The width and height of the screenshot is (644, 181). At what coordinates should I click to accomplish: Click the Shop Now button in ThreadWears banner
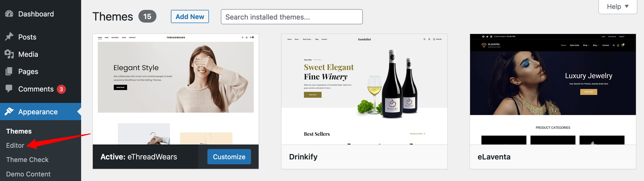point(120,87)
